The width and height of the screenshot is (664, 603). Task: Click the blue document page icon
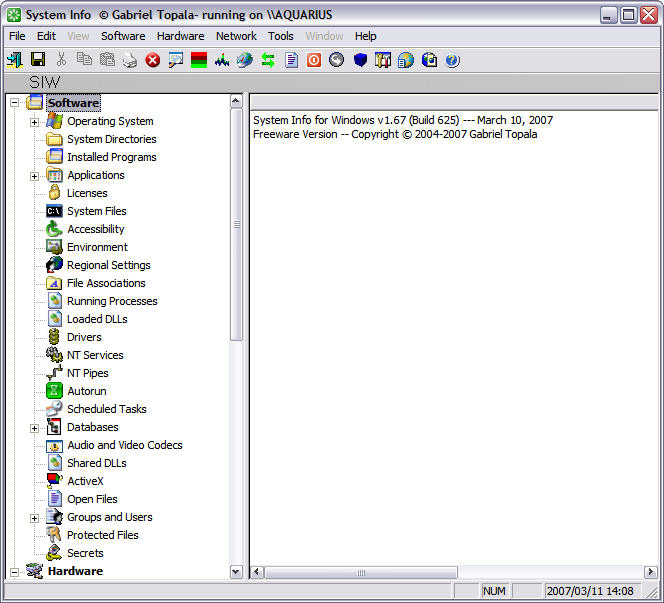pos(291,60)
